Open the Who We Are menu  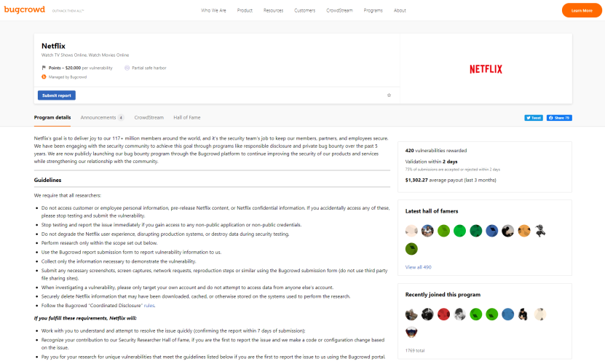pos(213,10)
